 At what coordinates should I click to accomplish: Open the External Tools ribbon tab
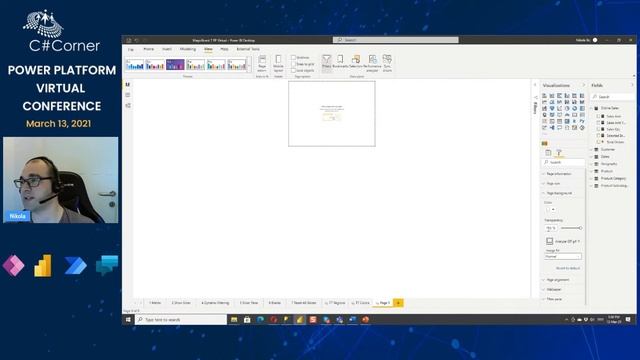pyautogui.click(x=248, y=49)
